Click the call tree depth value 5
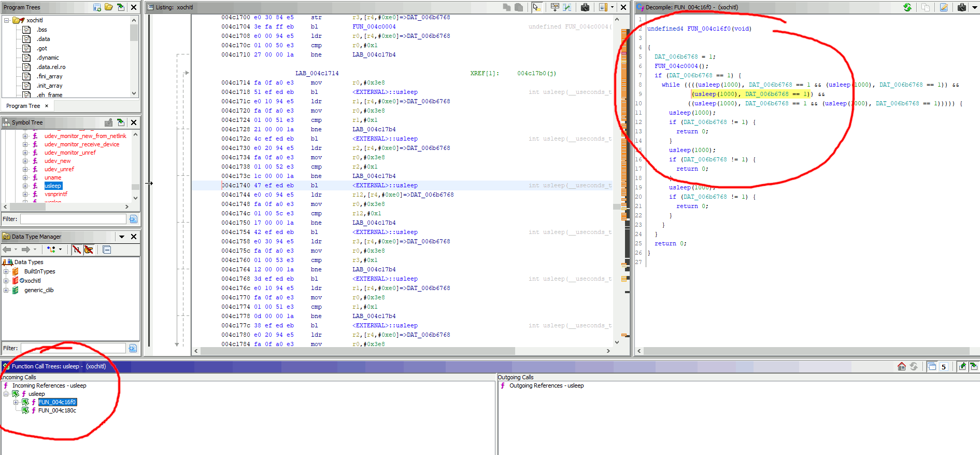The width and height of the screenshot is (980, 455). (x=944, y=367)
